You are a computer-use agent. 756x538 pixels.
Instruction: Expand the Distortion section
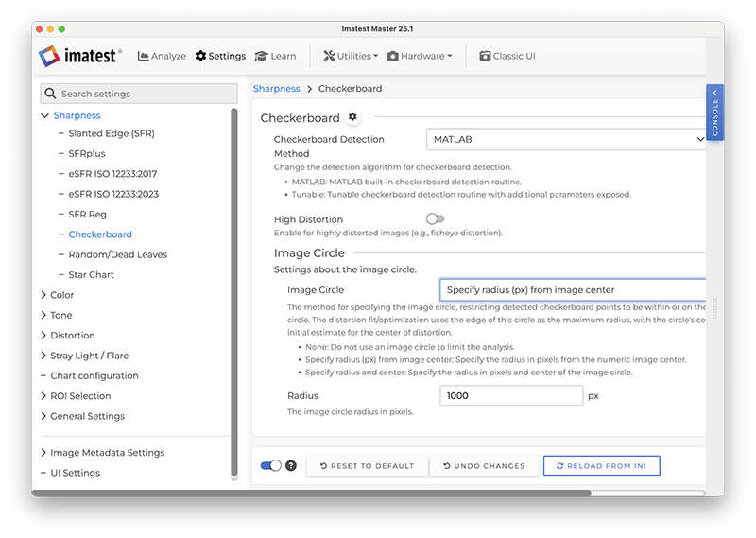43,336
